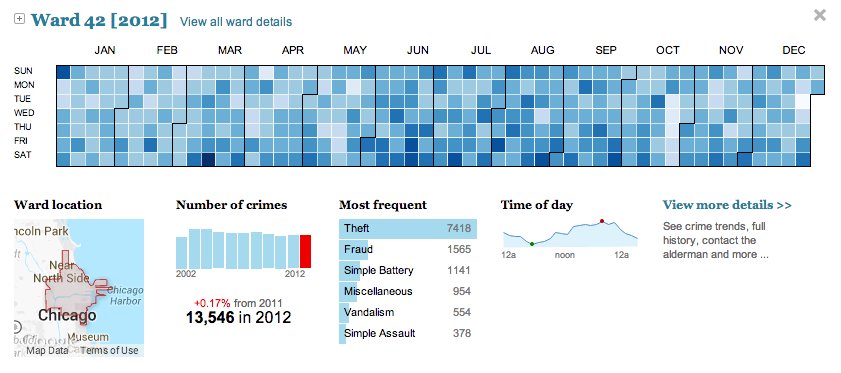Open View more details link

(727, 205)
